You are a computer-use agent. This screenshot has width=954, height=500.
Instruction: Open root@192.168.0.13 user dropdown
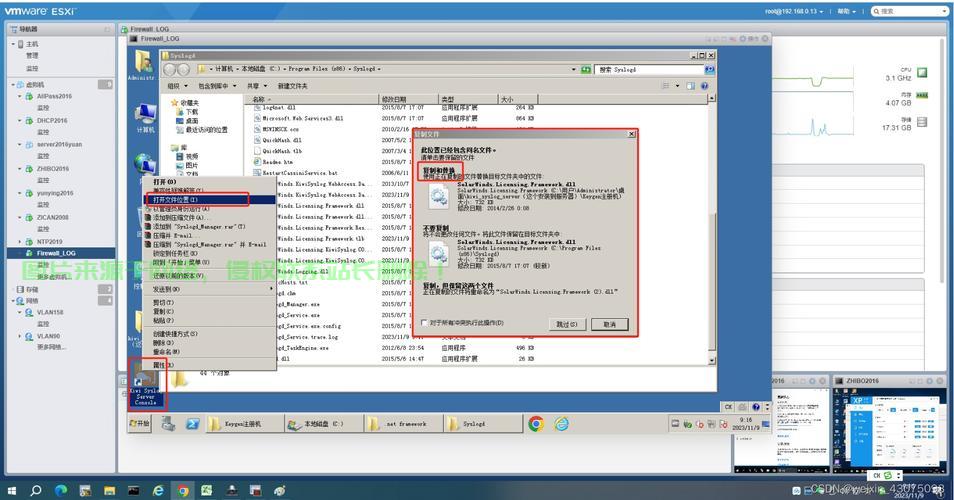tap(794, 12)
